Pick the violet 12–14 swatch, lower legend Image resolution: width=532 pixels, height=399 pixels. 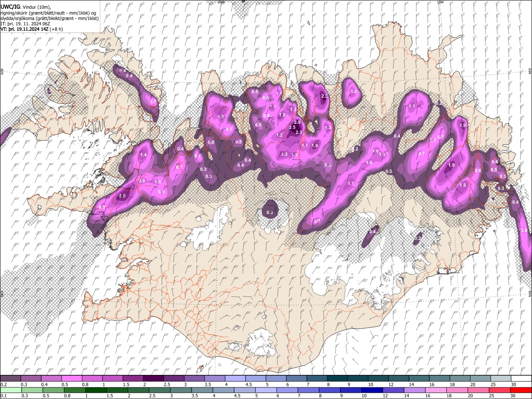tap(393, 390)
